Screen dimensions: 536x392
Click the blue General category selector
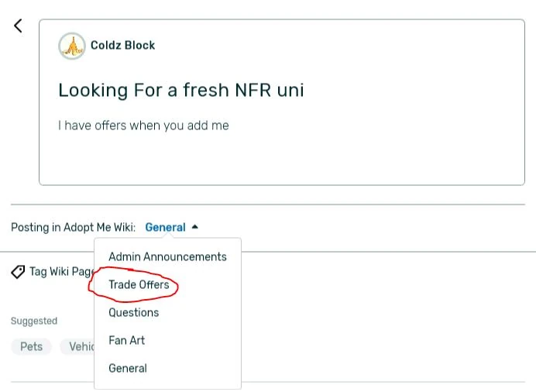click(165, 227)
